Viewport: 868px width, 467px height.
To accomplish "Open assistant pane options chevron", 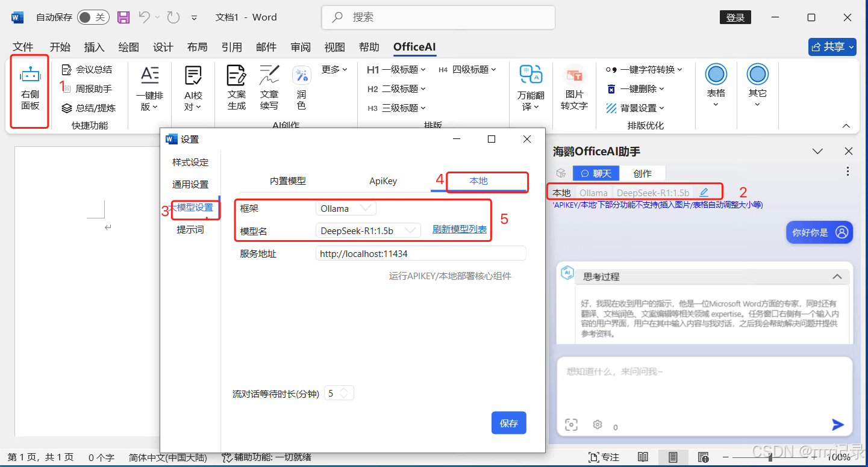I will pos(817,152).
